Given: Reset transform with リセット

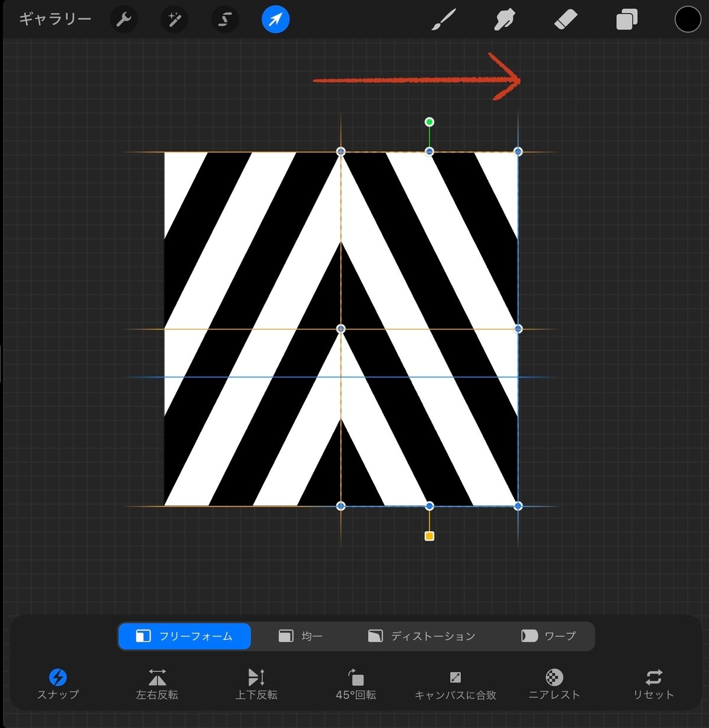Looking at the screenshot, I should (653, 684).
